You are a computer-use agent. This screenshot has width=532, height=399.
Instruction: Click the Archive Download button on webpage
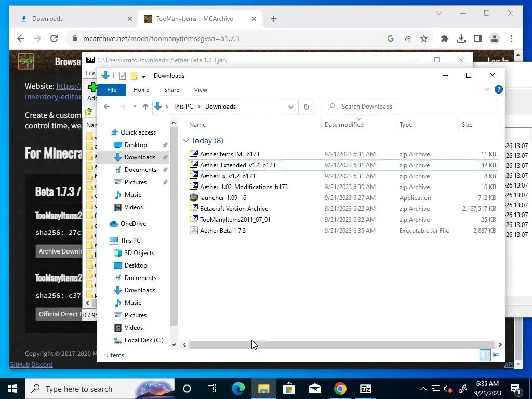[59, 251]
